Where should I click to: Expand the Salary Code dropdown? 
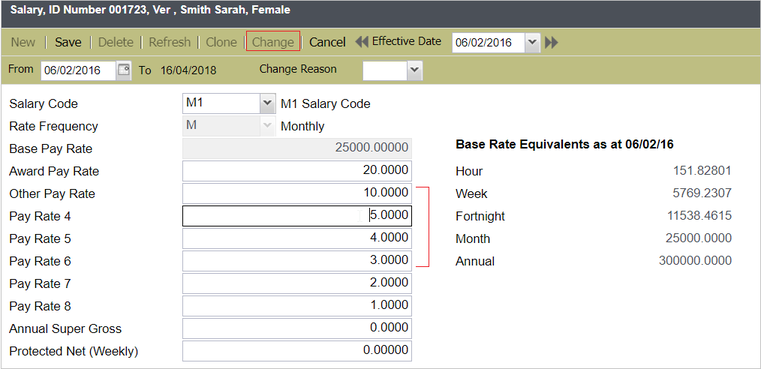[267, 103]
